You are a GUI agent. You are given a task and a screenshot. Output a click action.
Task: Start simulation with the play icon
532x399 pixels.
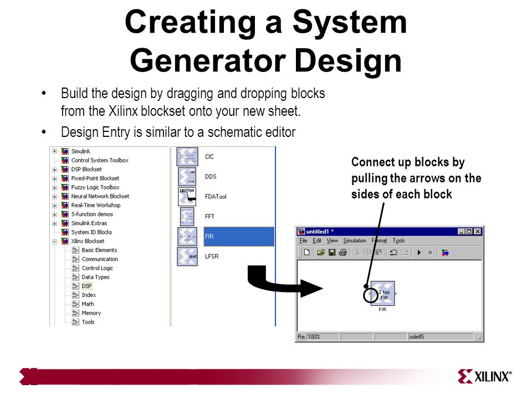tap(420, 253)
